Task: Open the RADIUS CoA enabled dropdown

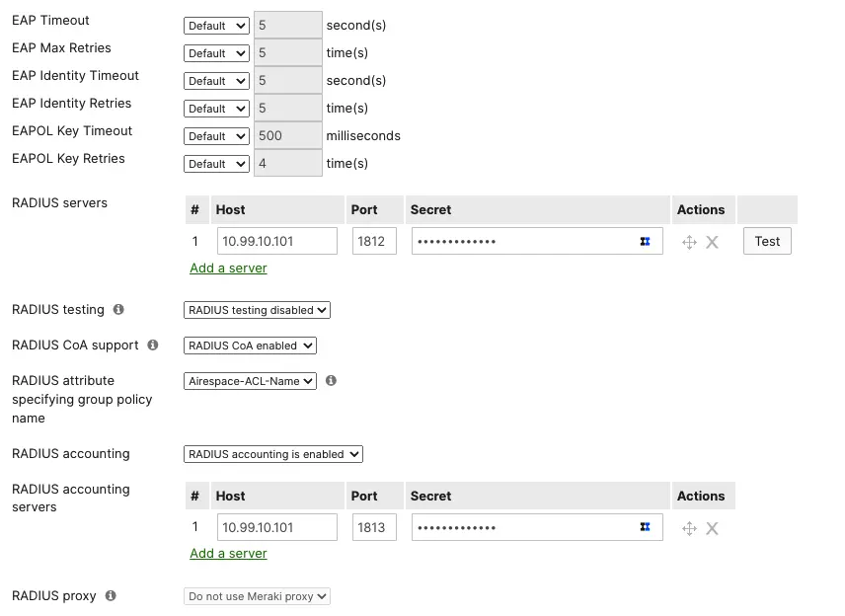Action: pos(250,346)
